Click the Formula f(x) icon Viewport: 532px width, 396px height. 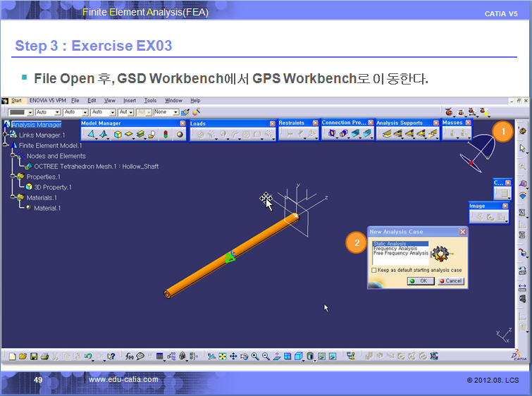click(x=130, y=357)
